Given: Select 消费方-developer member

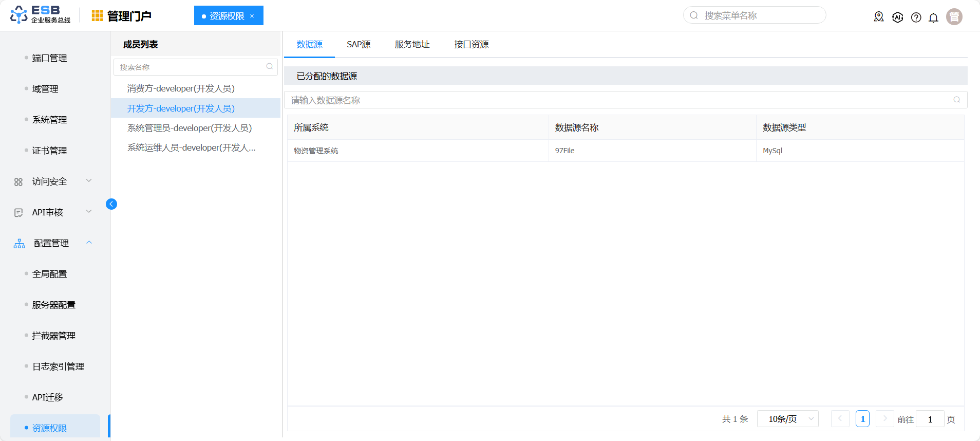Looking at the screenshot, I should [181, 88].
